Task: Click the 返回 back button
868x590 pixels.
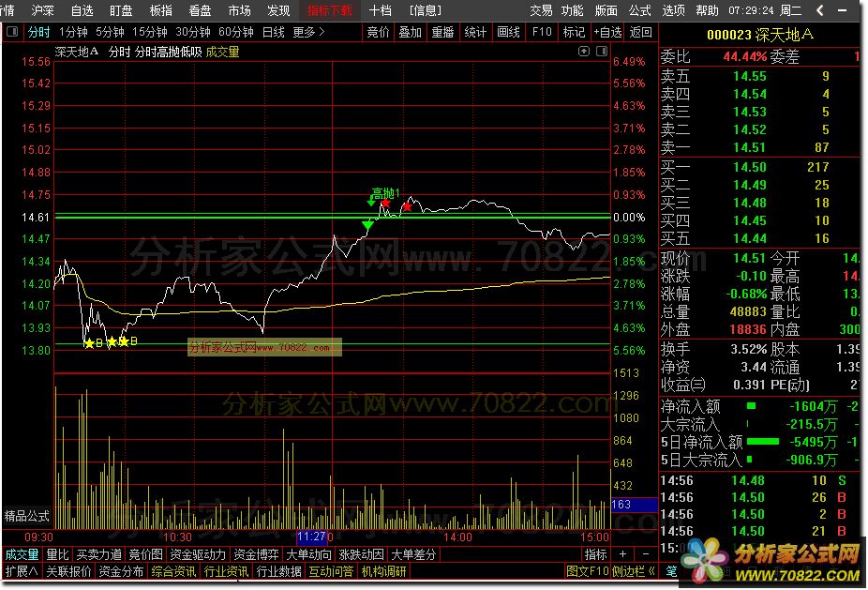Action: 641,31
